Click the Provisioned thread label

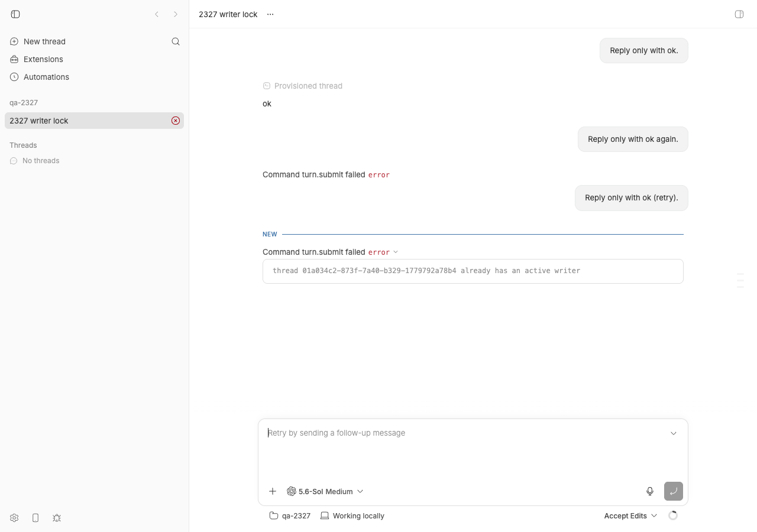(303, 86)
